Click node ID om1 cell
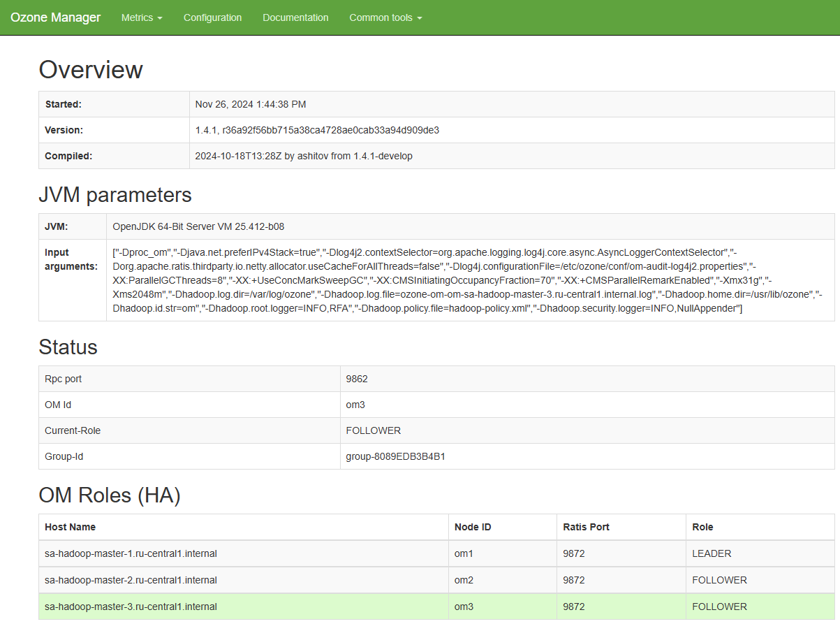The width and height of the screenshot is (840, 624). coord(503,553)
